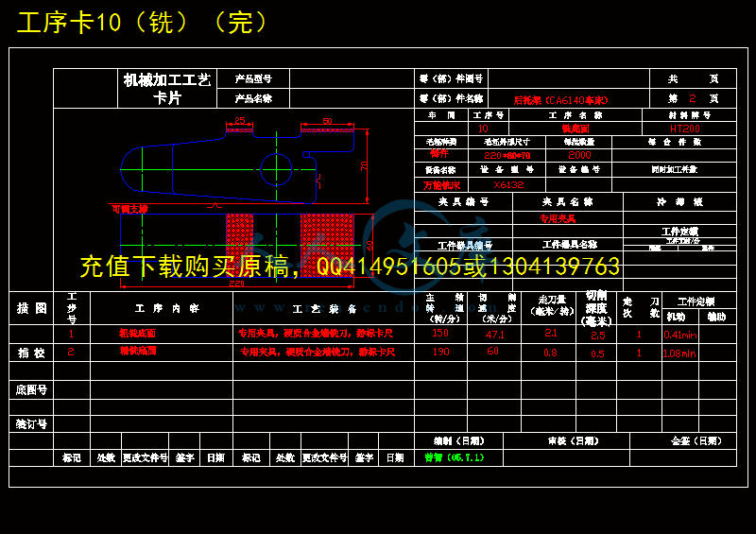
Task: Select the machine model X6132
Action: coord(508,184)
